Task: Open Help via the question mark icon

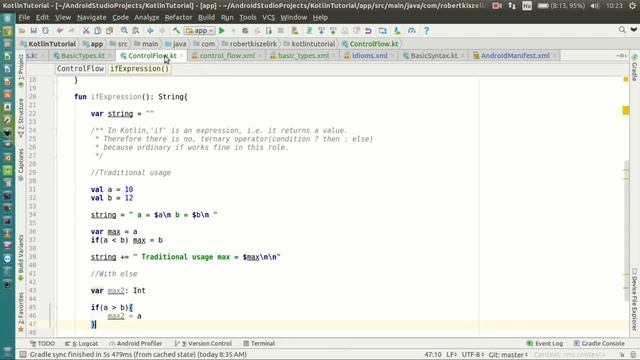Action: pyautogui.click(x=426, y=31)
